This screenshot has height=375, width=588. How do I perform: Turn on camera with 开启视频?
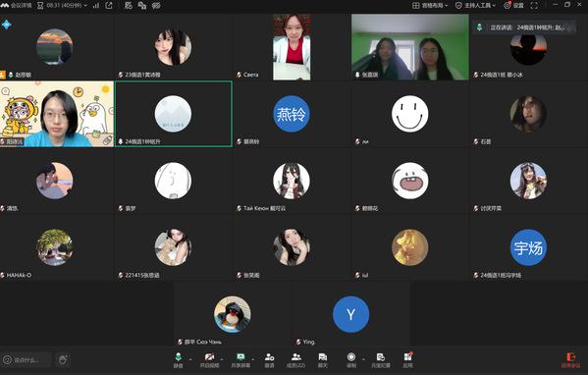pos(209,359)
